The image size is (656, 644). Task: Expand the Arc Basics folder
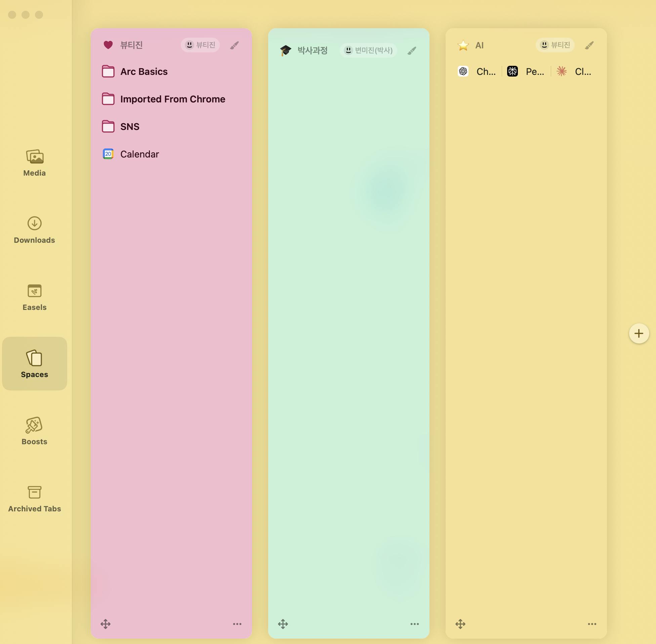click(144, 72)
